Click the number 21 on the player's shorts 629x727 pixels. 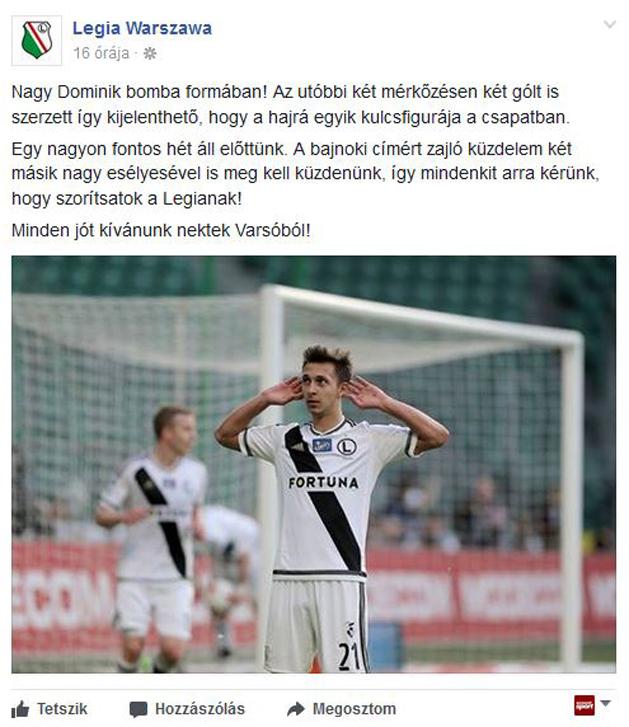coord(349,656)
